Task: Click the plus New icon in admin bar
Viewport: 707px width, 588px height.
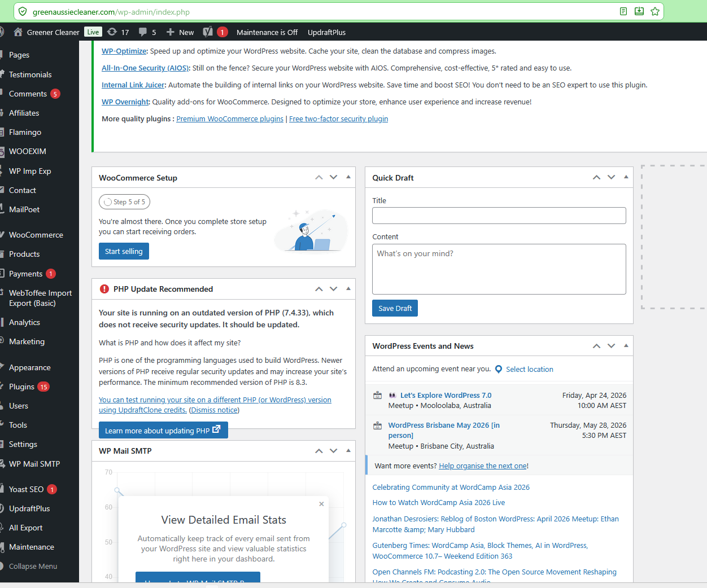Action: coord(171,32)
